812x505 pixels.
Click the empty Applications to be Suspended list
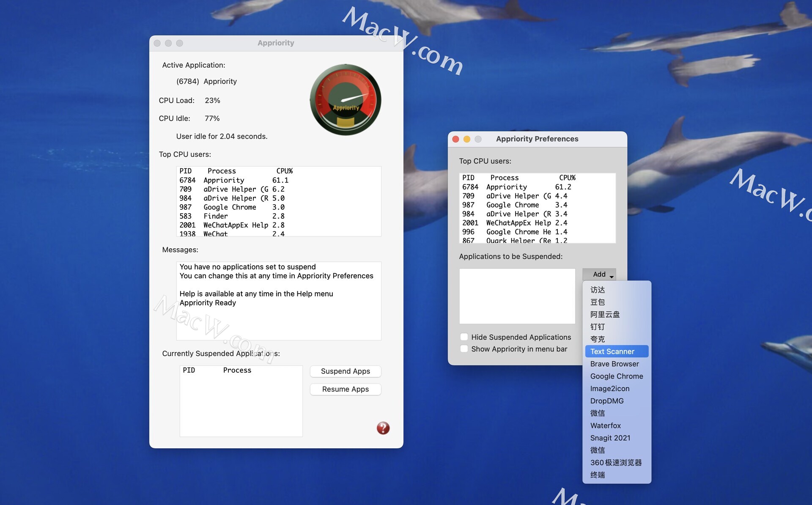[517, 296]
